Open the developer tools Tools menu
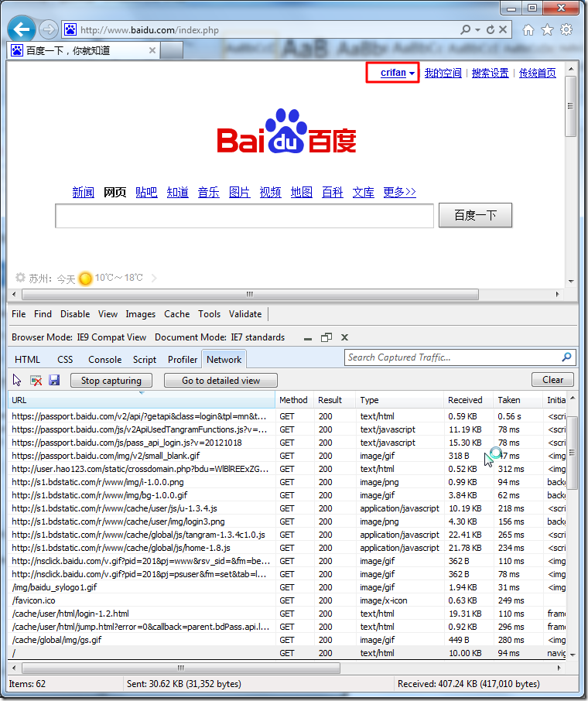Image resolution: width=588 pixels, height=701 pixels. [209, 314]
